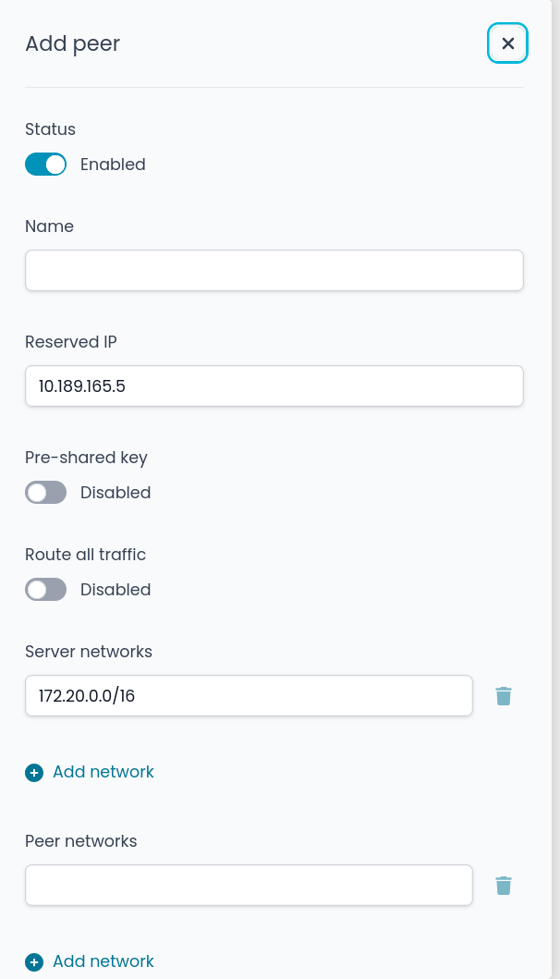Enable the Pre-shared key switch

[45, 493]
